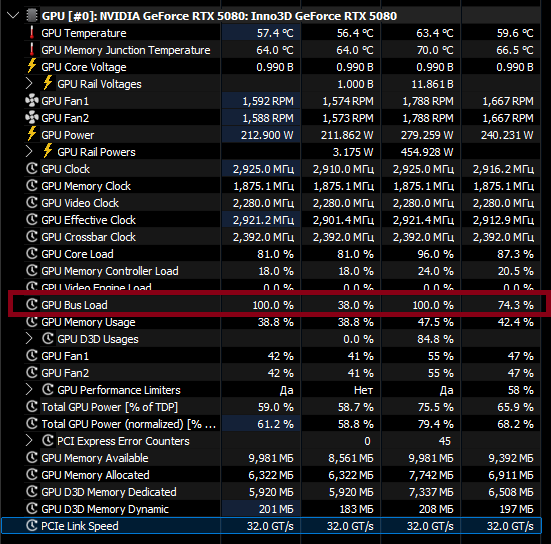
Task: Click the thermometer icon next to GPU Memory Junction Temperature
Action: tap(32, 50)
